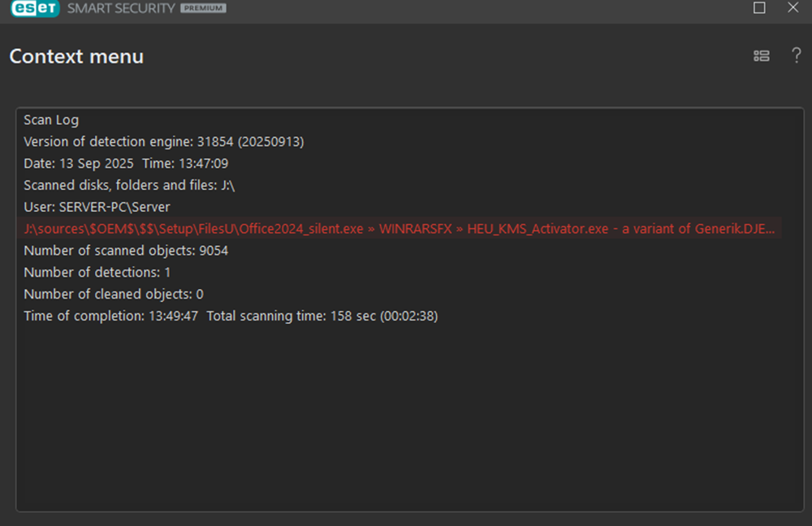Close the ESET Smart Security window
812x526 pixels.
pyautogui.click(x=793, y=8)
